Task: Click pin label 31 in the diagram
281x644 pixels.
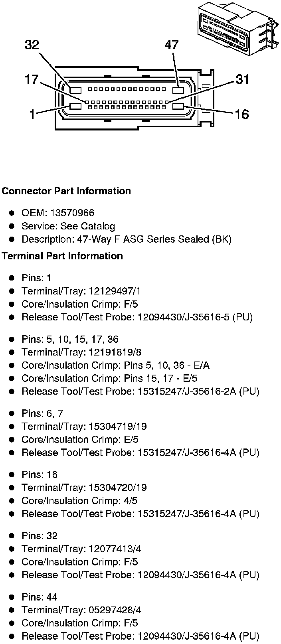Action: pos(242,79)
